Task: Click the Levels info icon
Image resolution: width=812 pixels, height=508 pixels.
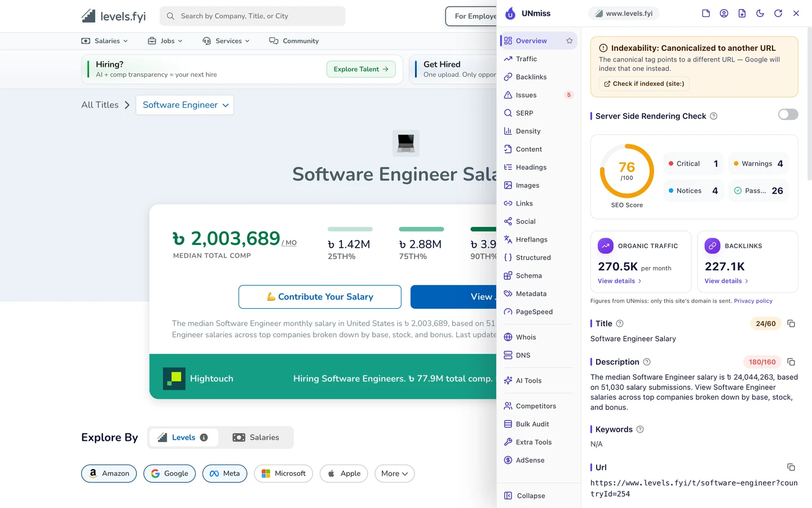Action: click(204, 437)
